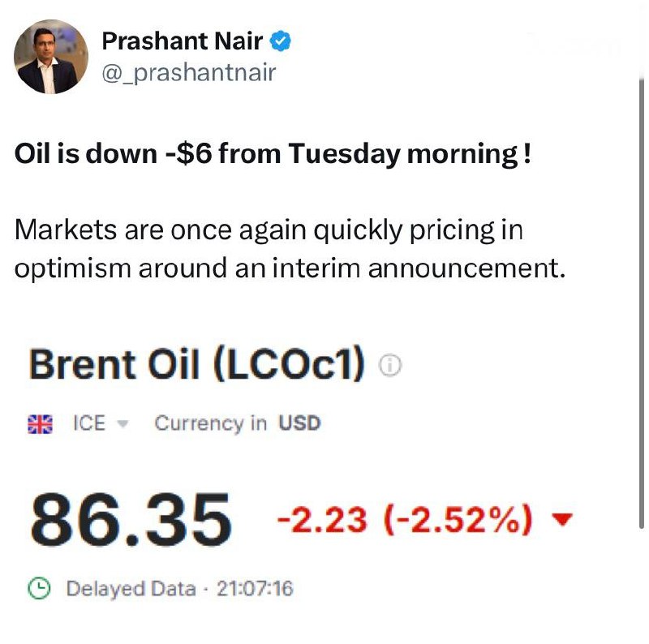Open the ICE exchange selector

(x=101, y=423)
